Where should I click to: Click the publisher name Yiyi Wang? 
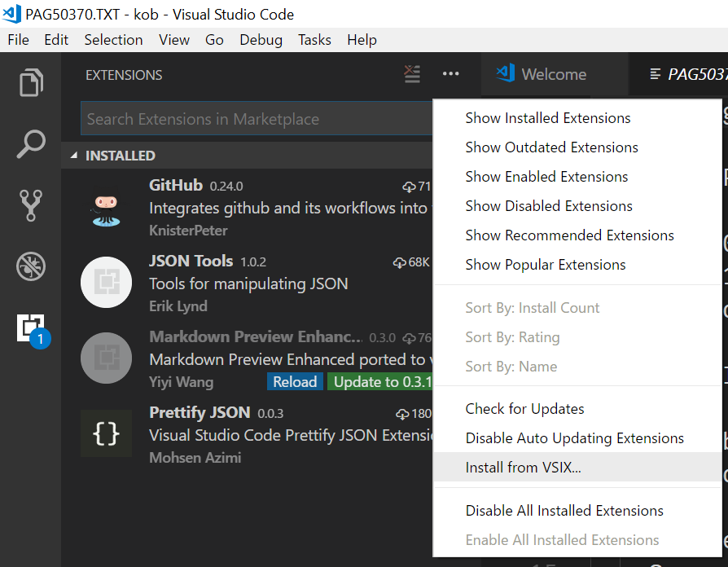(181, 382)
